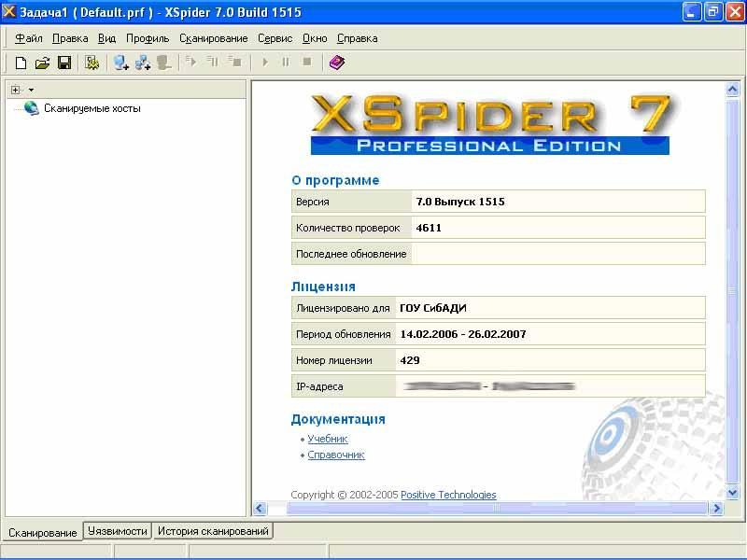Click the greyed-out delete host icon
This screenshot has width=747, height=560.
tap(164, 63)
